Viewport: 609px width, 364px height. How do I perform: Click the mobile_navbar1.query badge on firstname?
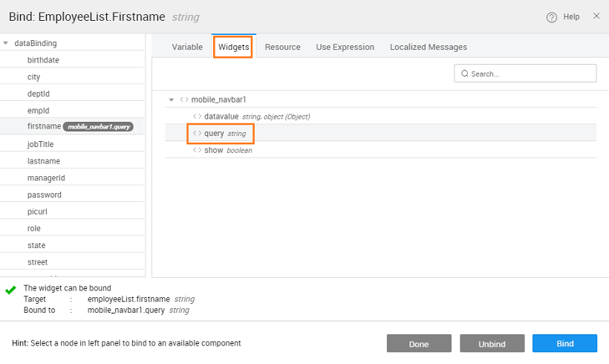point(98,127)
